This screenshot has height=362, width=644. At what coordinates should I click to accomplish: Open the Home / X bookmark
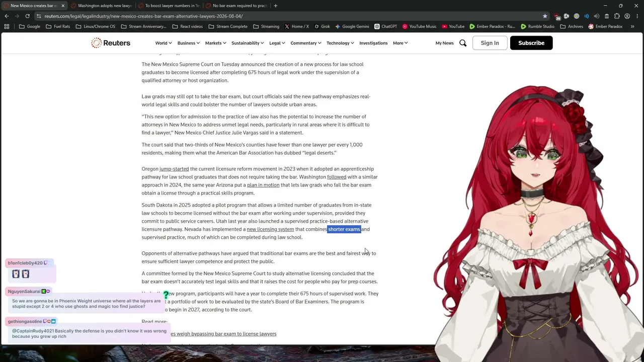pos(297,27)
